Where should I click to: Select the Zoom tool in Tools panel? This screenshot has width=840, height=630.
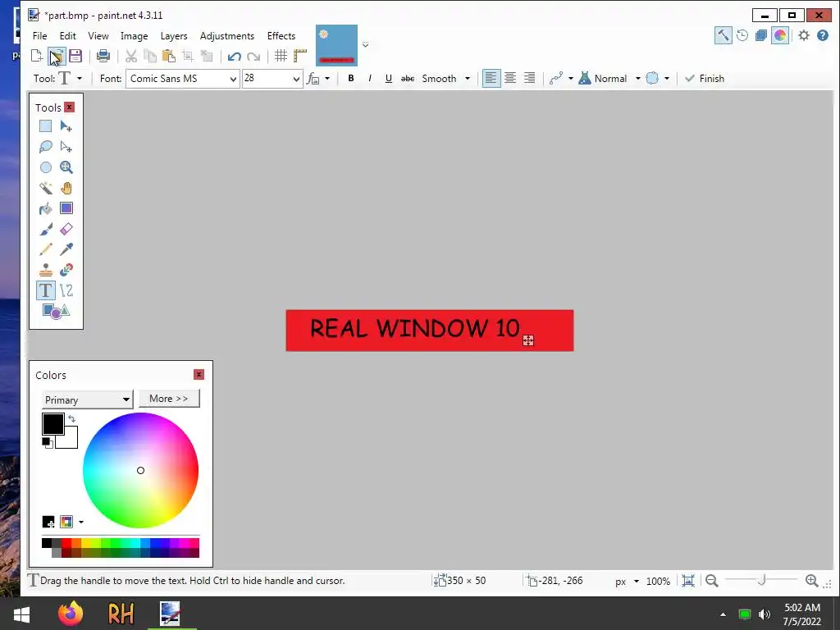(x=66, y=167)
